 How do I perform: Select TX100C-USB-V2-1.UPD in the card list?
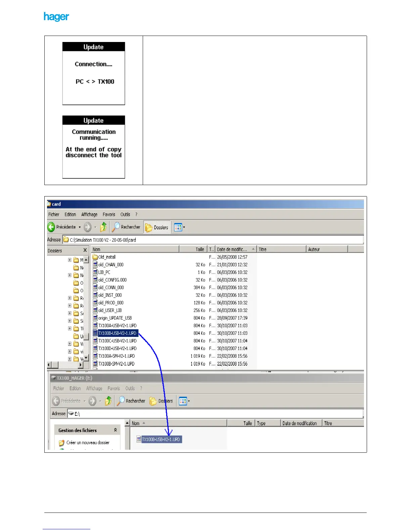(x=117, y=341)
